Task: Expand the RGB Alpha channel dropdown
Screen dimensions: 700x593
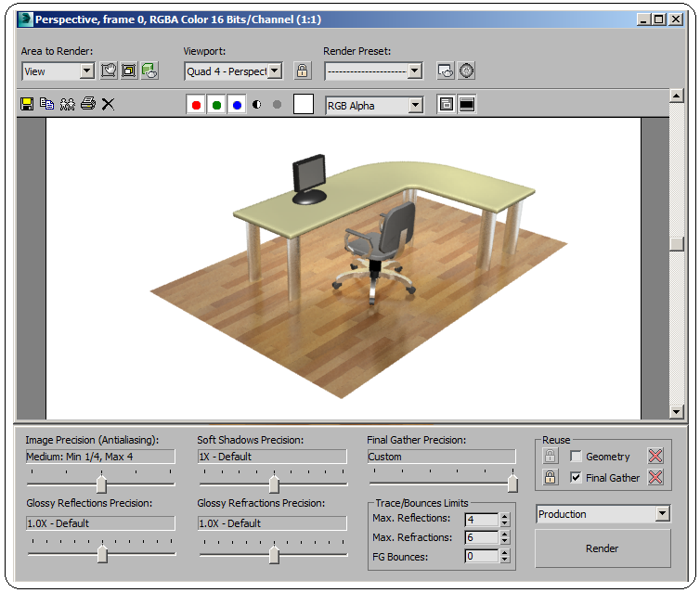Action: (x=415, y=106)
